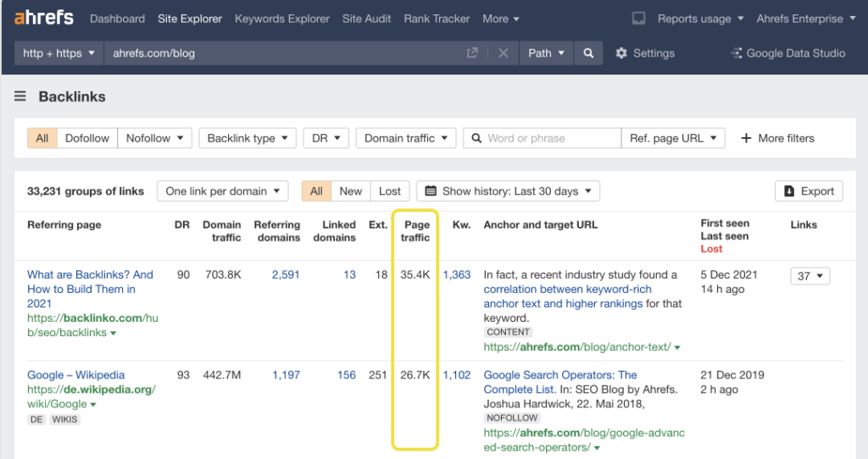Screen dimensions: 868x459
Task: Open the Domain traffic filter
Action: 406,138
